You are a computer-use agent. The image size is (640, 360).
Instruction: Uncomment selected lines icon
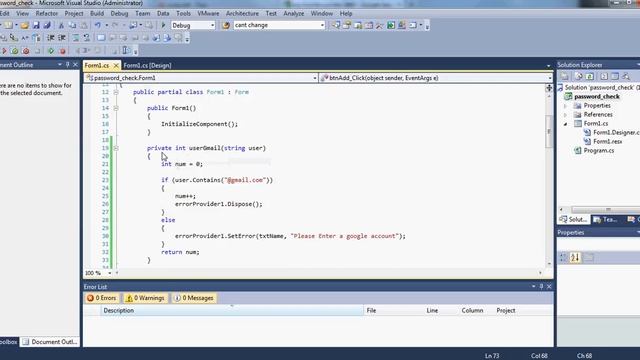pyautogui.click(x=87, y=38)
